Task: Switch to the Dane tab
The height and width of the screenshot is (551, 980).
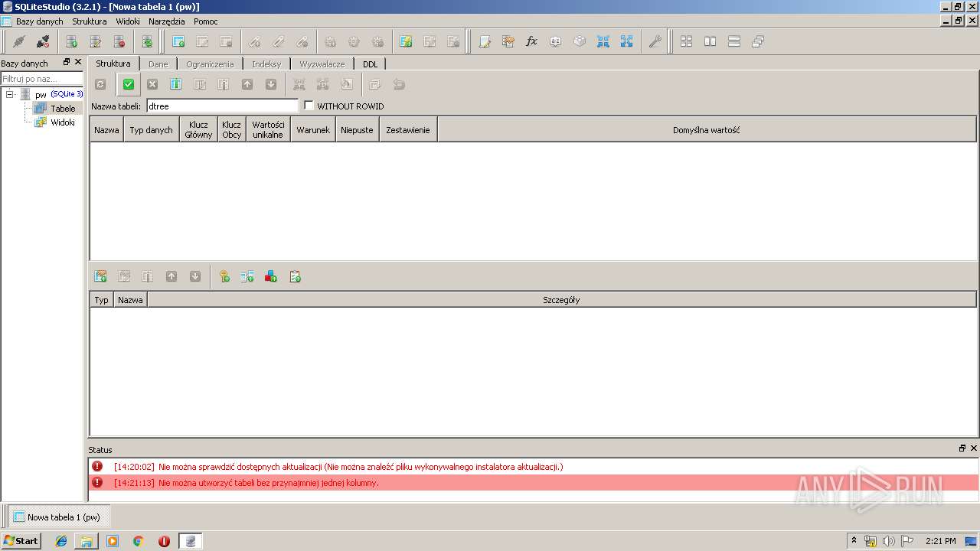Action: pyautogui.click(x=158, y=64)
